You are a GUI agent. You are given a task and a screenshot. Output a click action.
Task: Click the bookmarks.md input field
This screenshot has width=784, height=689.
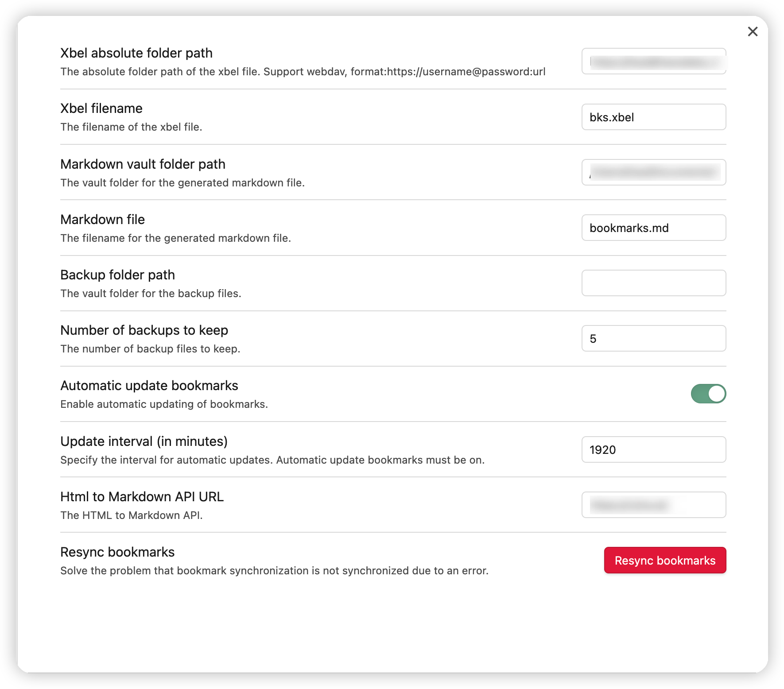coord(654,228)
